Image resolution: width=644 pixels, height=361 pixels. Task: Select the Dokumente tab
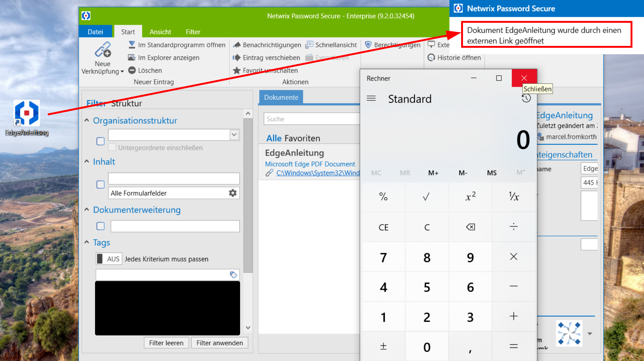point(280,97)
